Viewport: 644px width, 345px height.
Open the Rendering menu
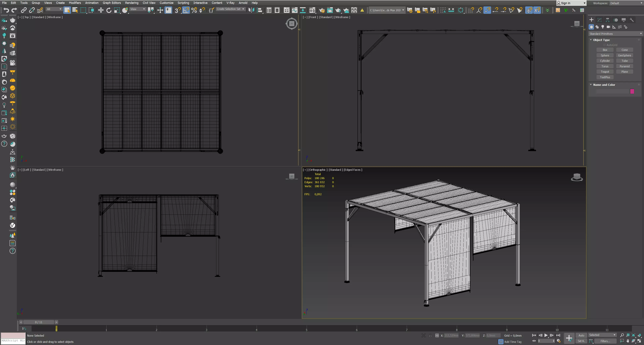[x=131, y=3]
